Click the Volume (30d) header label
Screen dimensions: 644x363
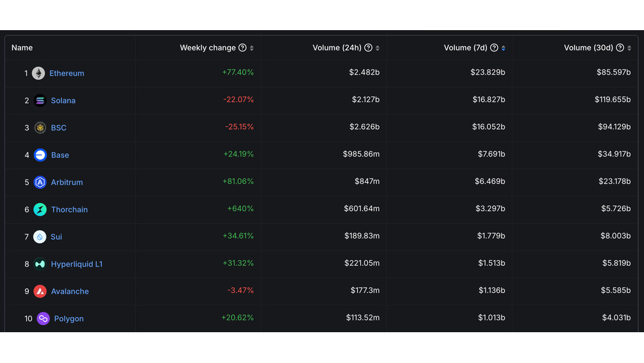coord(588,48)
